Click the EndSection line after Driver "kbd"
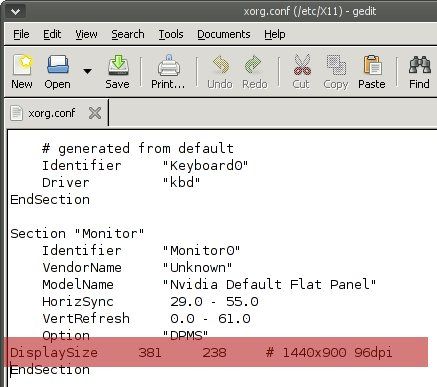The width and height of the screenshot is (437, 387). [50, 199]
